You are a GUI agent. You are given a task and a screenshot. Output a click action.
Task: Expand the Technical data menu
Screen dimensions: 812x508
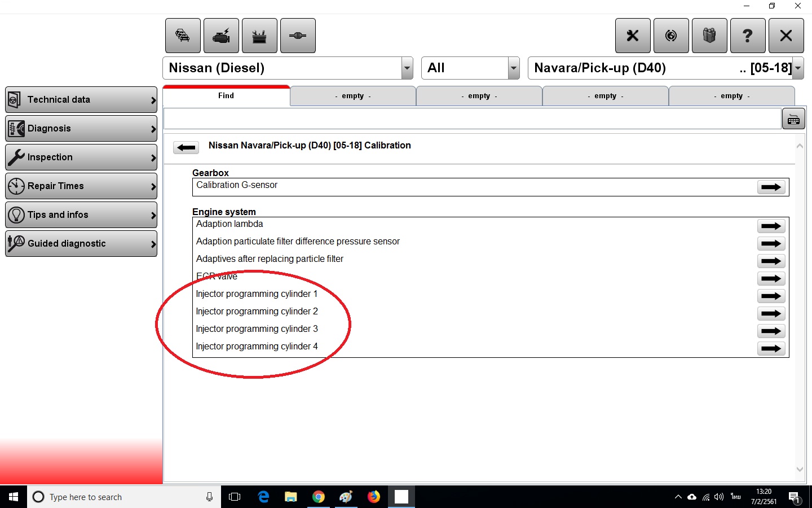[81, 100]
